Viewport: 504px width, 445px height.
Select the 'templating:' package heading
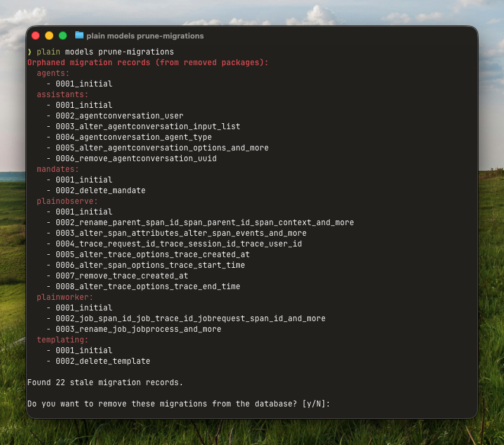click(x=63, y=340)
